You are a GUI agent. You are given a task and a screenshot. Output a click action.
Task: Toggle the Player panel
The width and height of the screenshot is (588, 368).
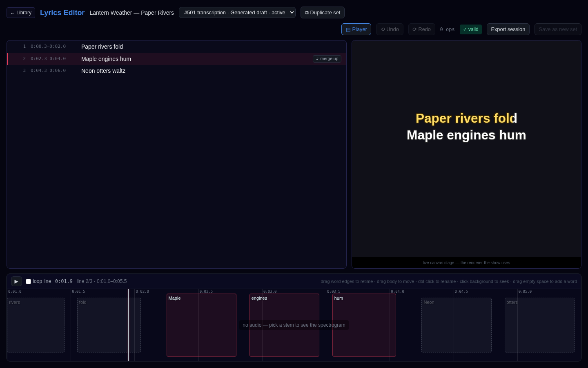[x=356, y=29]
